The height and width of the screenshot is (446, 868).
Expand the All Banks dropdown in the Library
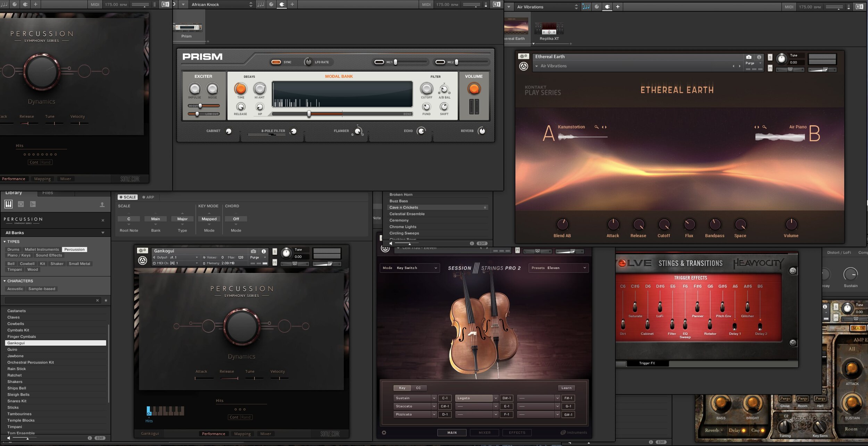pos(103,233)
